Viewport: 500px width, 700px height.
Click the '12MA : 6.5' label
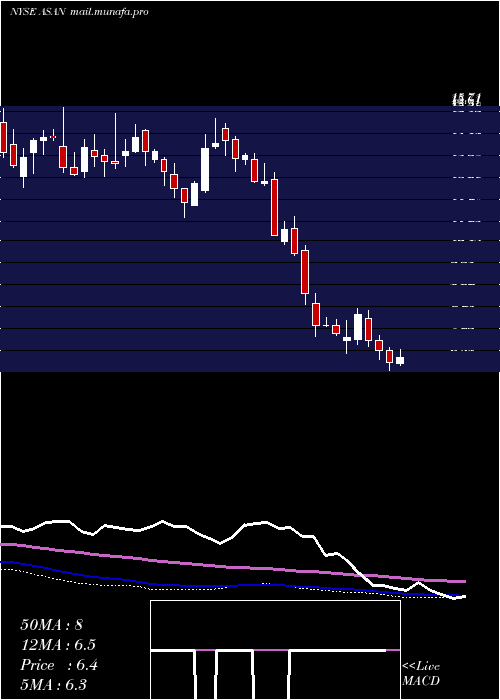58,645
